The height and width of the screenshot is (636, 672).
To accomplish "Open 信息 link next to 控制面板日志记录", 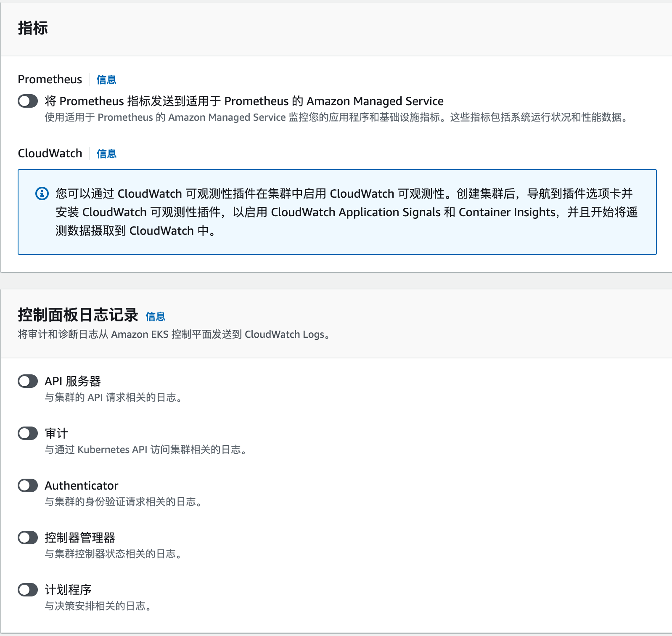I will click(156, 316).
